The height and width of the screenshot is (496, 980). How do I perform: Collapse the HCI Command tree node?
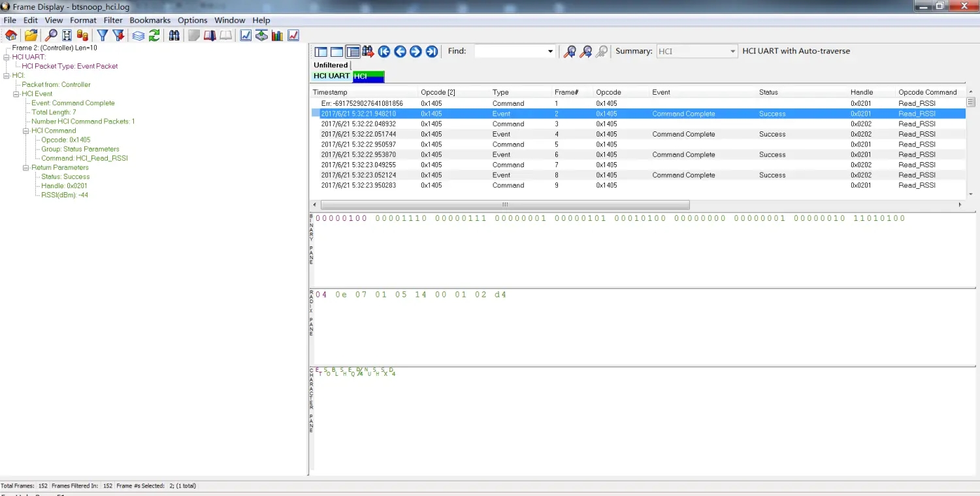click(25, 131)
